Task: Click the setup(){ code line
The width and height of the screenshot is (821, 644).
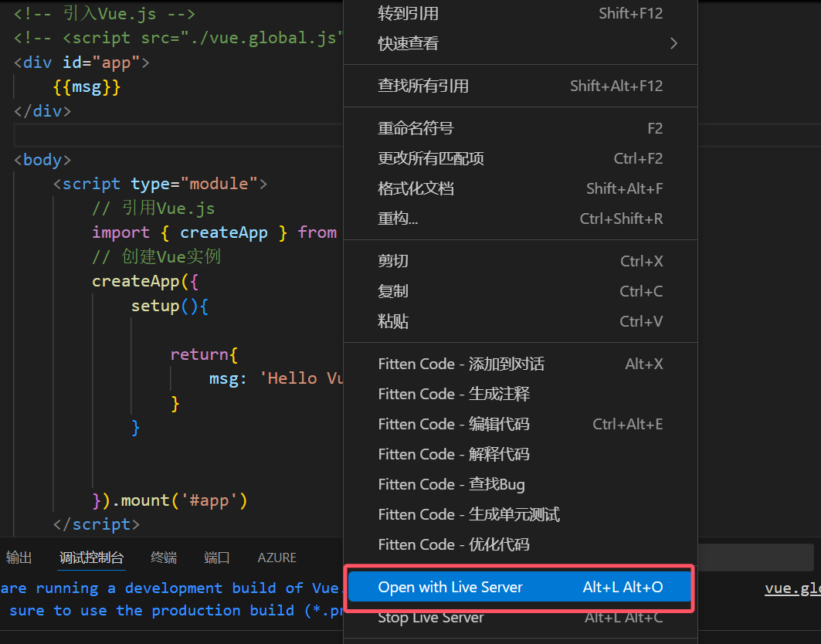Action: [170, 306]
